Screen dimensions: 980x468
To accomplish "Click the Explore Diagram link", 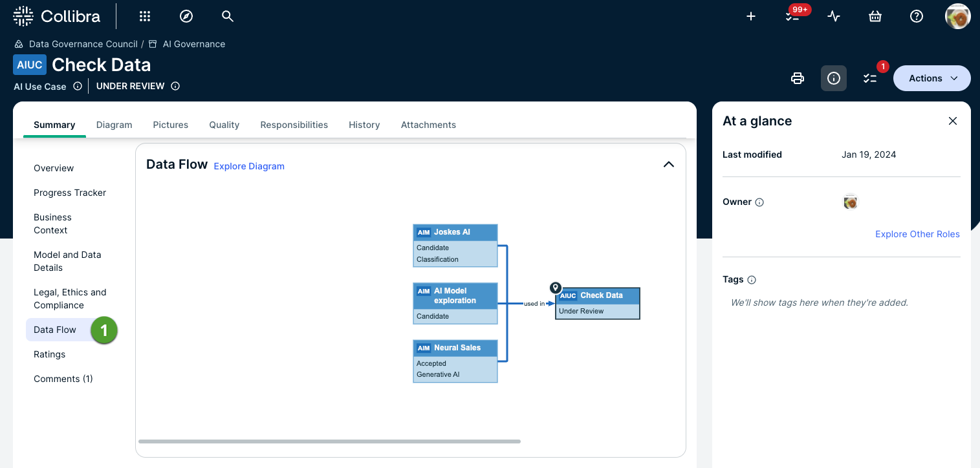I will [x=249, y=166].
